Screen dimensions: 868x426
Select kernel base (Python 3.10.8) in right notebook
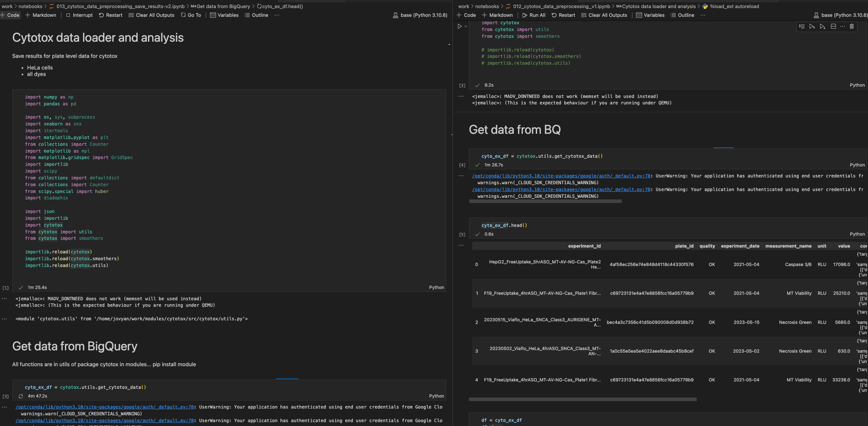[x=840, y=15]
